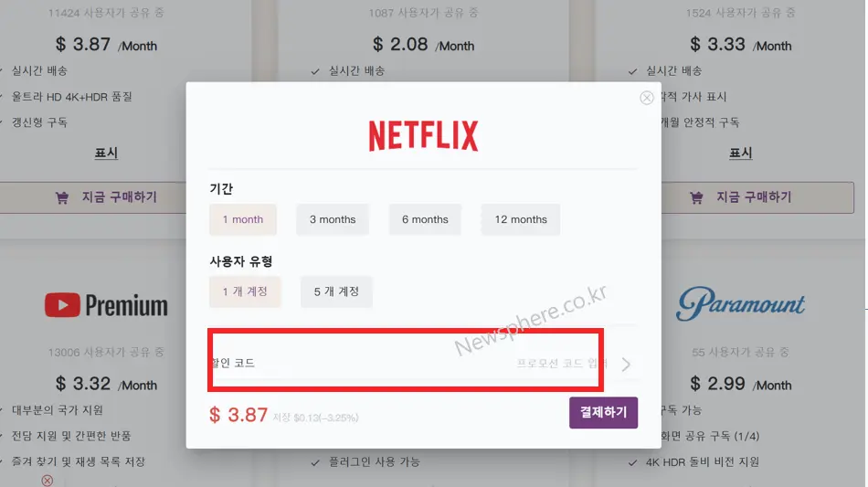This screenshot has height=487, width=868.
Task: Select the 3 months period option
Action: pyautogui.click(x=333, y=219)
